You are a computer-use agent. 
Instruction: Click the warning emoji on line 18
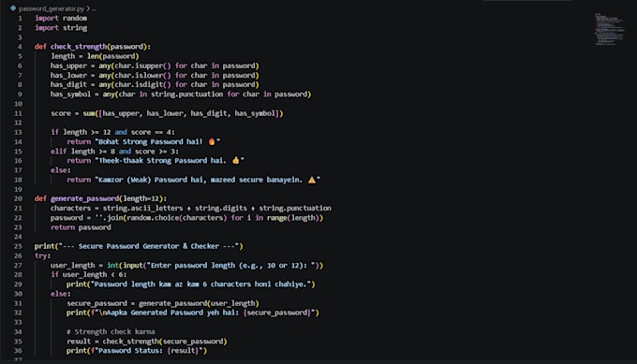click(x=312, y=180)
